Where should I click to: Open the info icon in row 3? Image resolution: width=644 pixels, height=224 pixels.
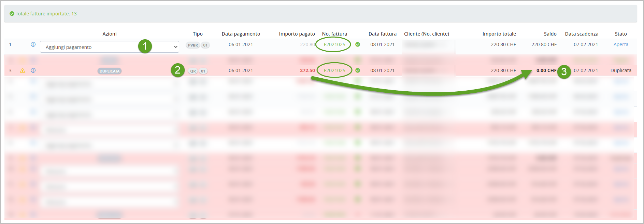pos(33,70)
